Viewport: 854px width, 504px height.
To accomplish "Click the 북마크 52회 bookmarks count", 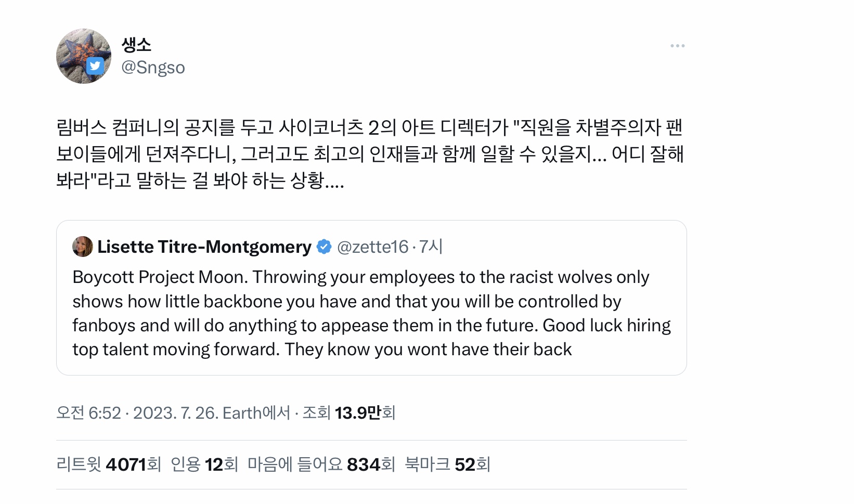I will pos(447,464).
